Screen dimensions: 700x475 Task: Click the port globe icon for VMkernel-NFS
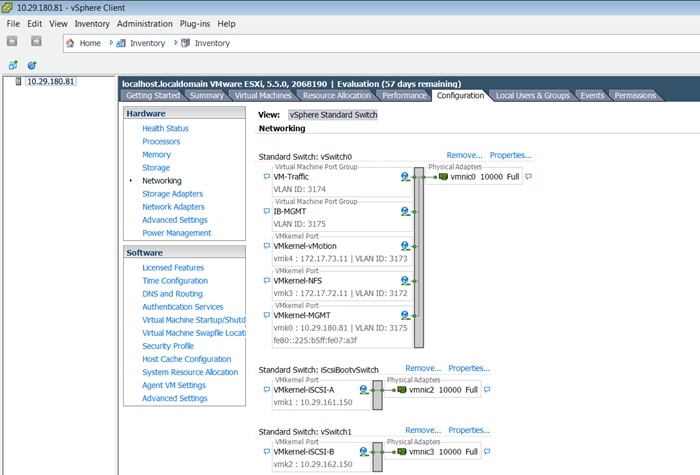point(405,281)
